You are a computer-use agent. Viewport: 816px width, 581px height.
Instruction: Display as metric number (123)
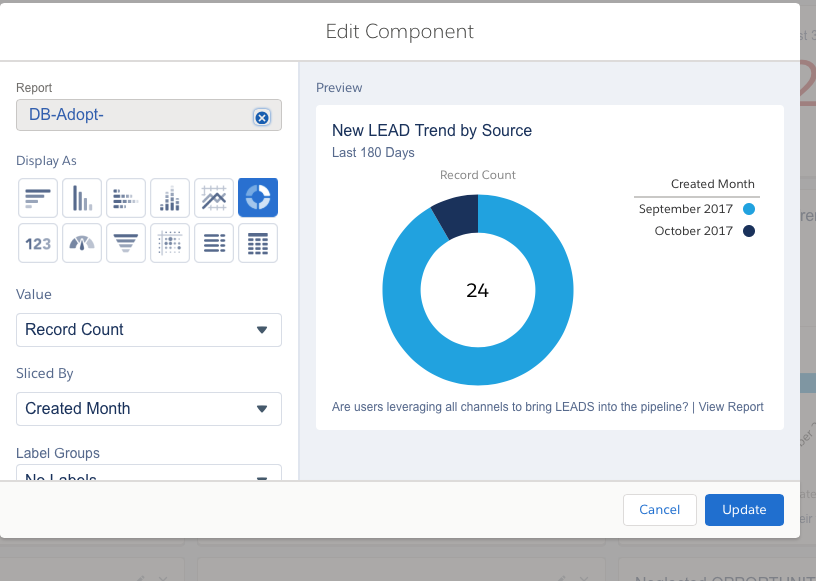tap(38, 243)
